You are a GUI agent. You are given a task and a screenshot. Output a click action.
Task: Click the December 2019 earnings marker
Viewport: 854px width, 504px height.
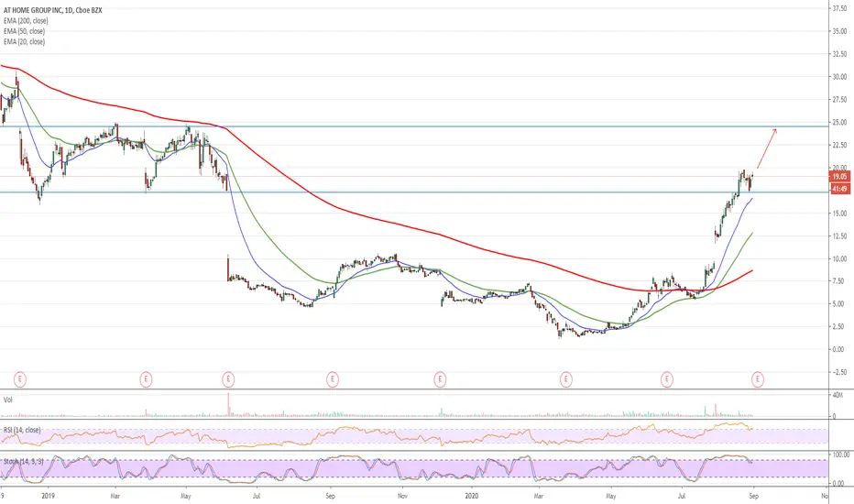440,378
